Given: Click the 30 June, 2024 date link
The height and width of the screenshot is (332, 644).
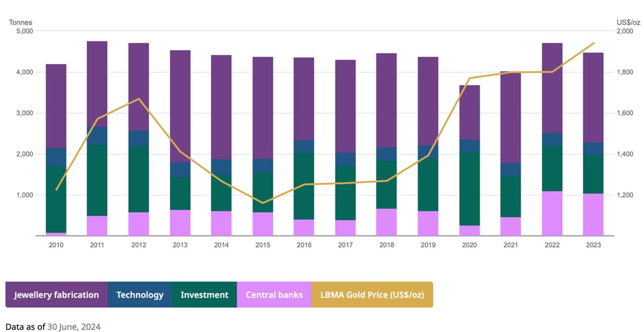Looking at the screenshot, I should (74, 327).
